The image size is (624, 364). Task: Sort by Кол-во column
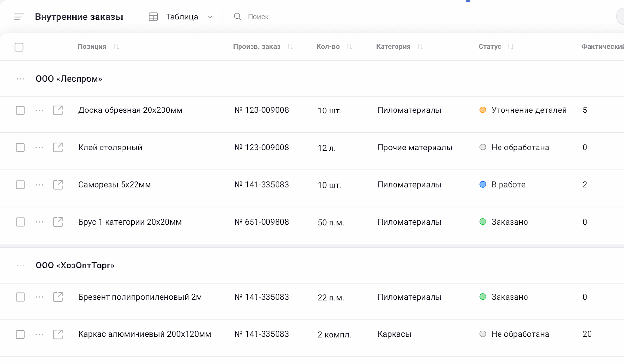coord(334,47)
